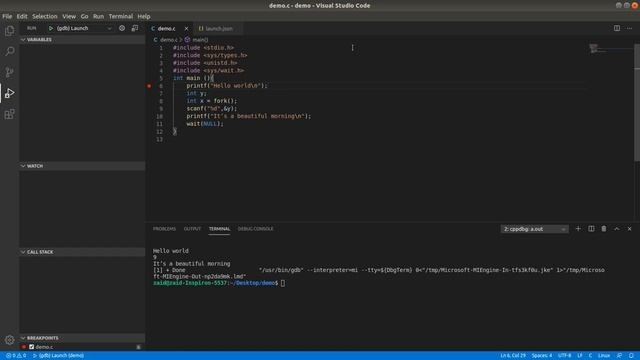The height and width of the screenshot is (360, 640).
Task: Open the terminal selector 2: cppdbg: a.out
Action: 534,229
